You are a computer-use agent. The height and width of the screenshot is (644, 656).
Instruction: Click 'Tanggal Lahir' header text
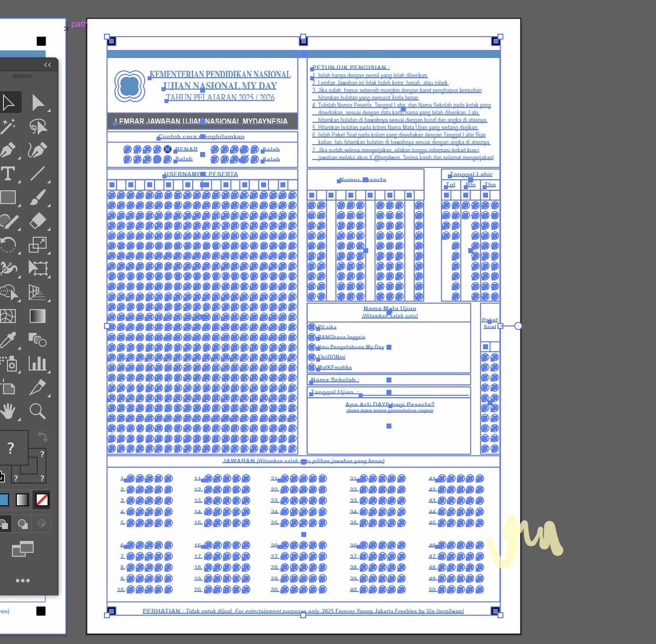tap(471, 174)
